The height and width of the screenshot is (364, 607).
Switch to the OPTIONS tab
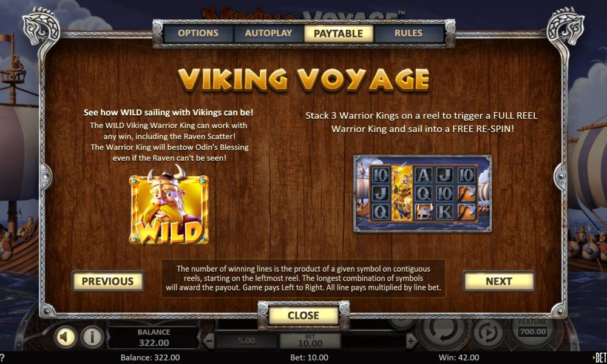(x=198, y=33)
